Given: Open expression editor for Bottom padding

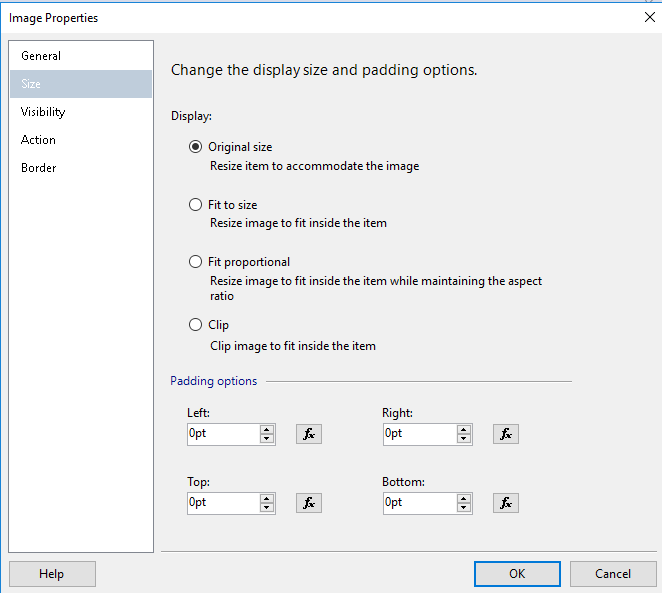Looking at the screenshot, I should coord(506,503).
